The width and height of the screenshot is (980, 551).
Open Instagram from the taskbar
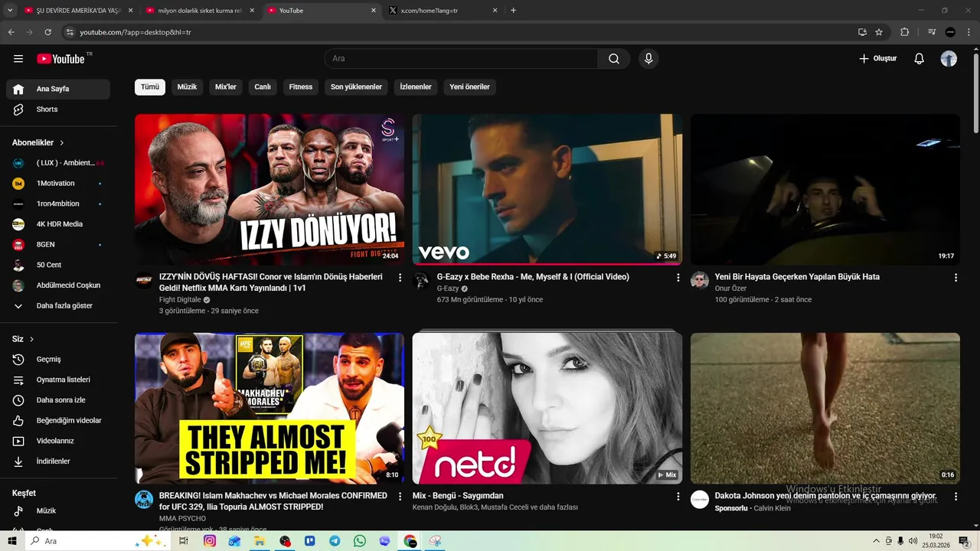point(210,541)
